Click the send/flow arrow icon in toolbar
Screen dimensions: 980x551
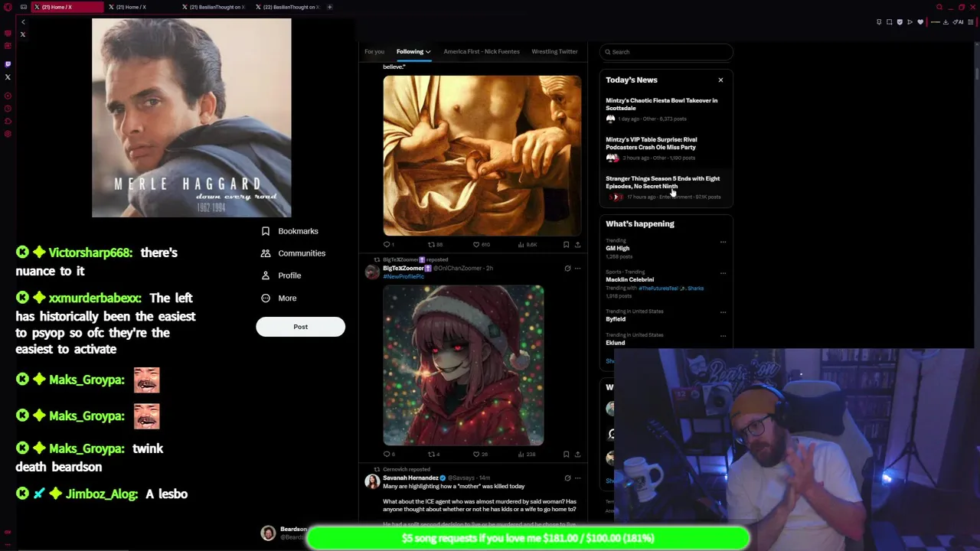910,22
